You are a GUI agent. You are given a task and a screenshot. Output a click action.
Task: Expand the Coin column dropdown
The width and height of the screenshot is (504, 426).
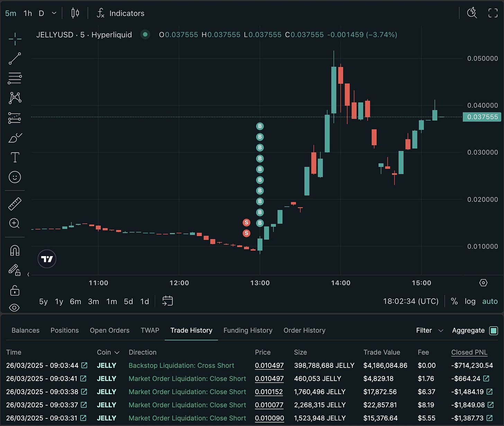tap(108, 352)
